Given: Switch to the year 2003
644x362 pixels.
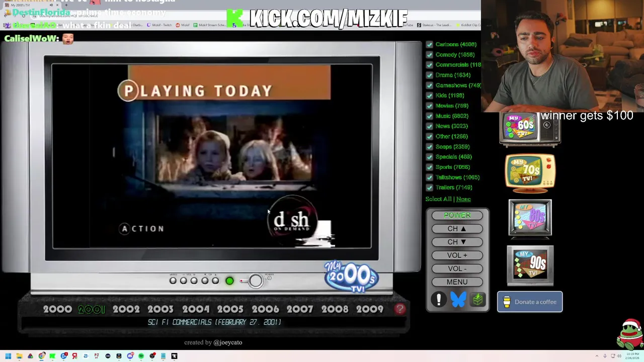Looking at the screenshot, I should tap(160, 309).
